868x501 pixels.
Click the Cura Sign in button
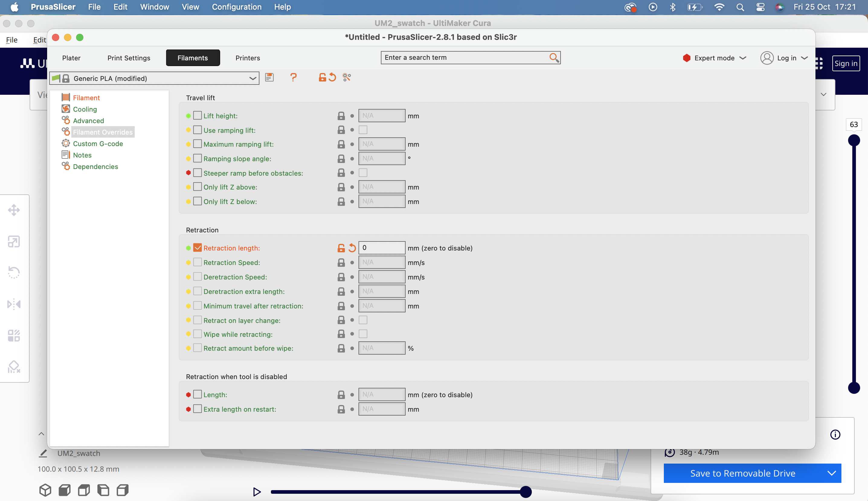846,63
